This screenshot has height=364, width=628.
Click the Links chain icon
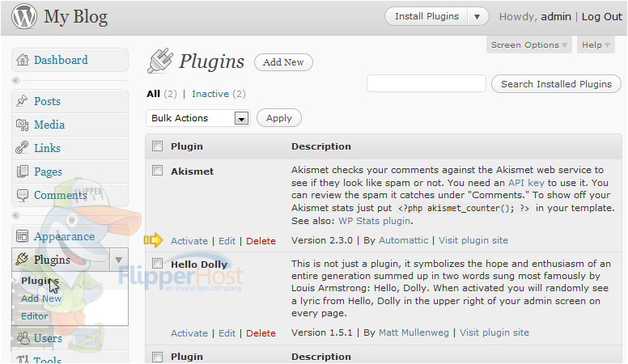[22, 148]
